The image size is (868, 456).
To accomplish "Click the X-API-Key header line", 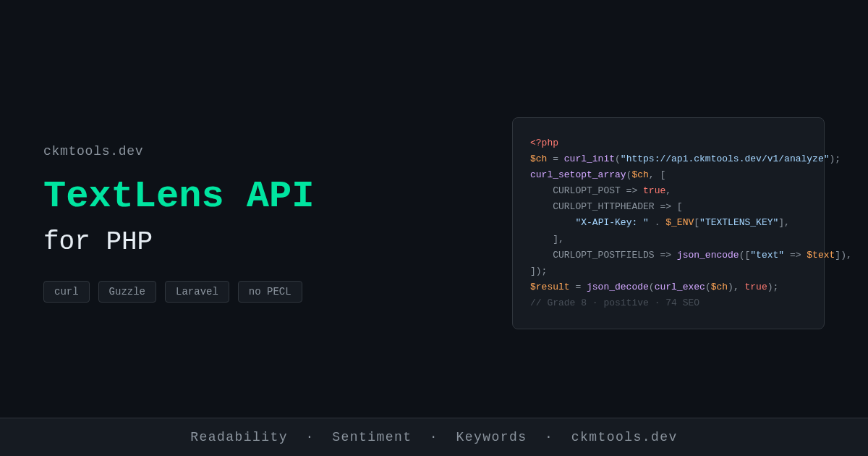I will pyautogui.click(x=682, y=223).
